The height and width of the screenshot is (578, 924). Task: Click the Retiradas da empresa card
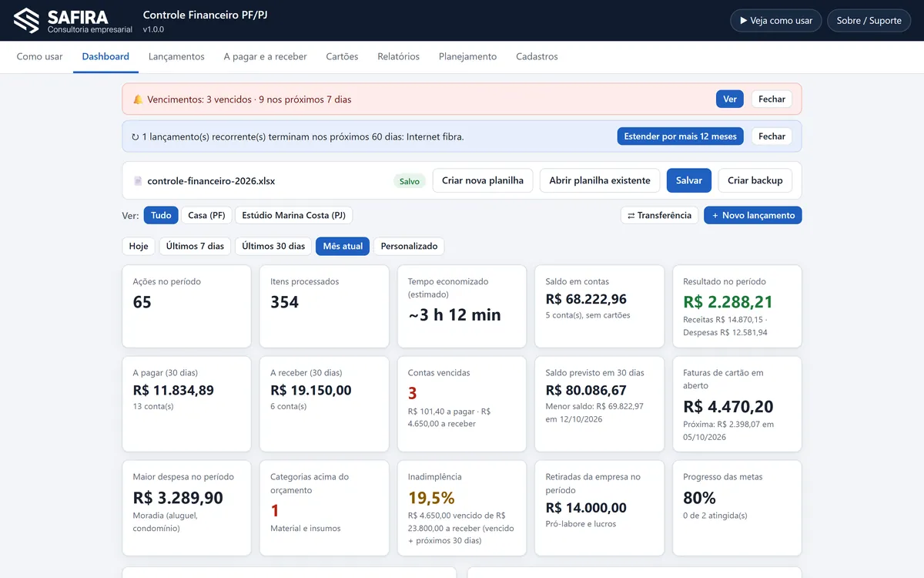(599, 508)
